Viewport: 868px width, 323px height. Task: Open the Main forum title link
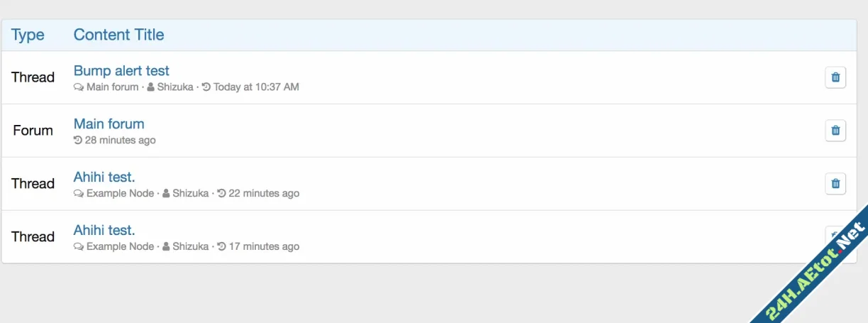coord(108,124)
